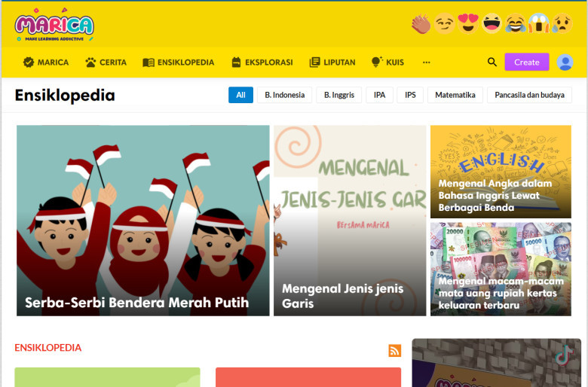Viewport: 588px width, 387px height.
Task: Filter by IPA subject
Action: coord(379,95)
